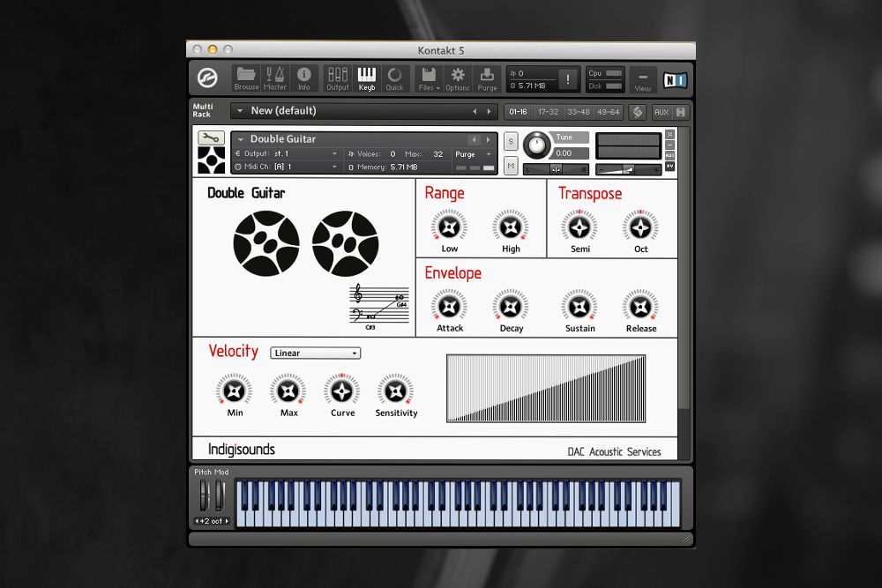Click the Kontakt logo icon
This screenshot has width=882, height=588.
click(207, 78)
